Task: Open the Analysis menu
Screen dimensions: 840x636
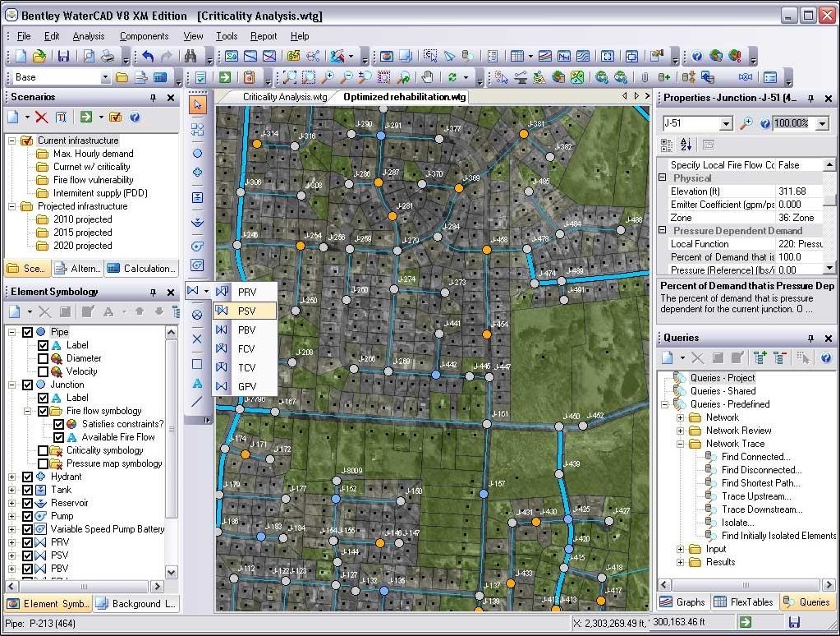Action: click(88, 36)
